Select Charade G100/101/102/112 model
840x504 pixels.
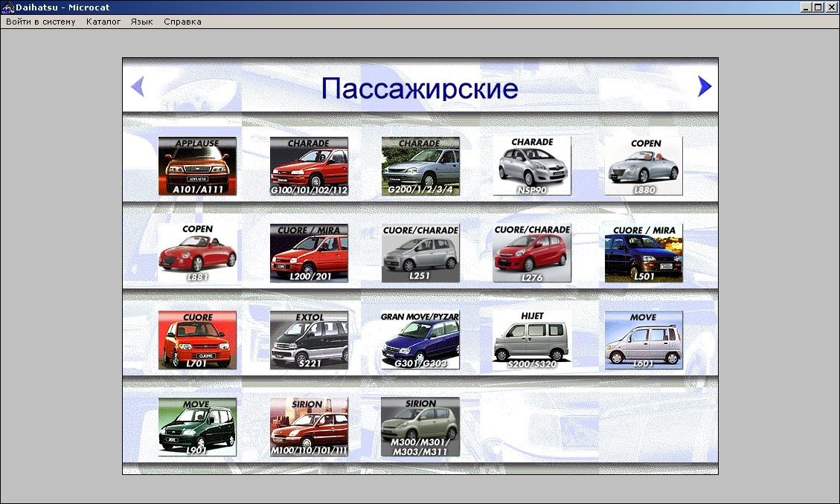(309, 166)
